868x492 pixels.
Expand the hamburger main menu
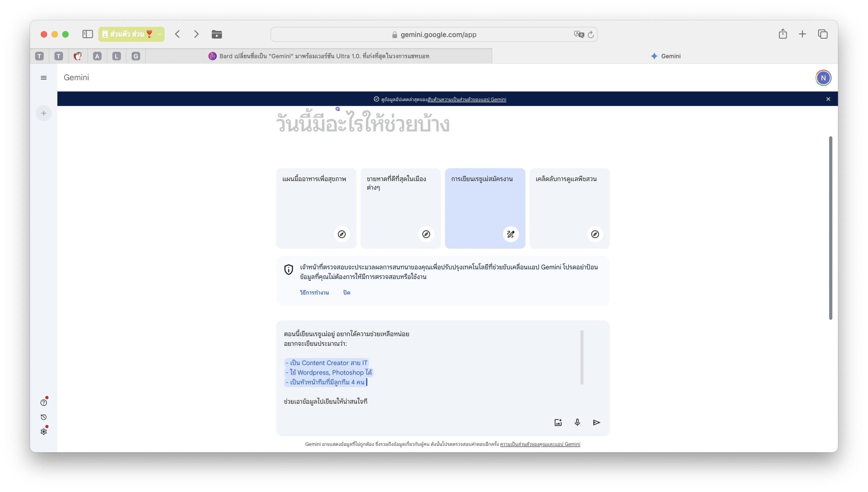[x=44, y=78]
